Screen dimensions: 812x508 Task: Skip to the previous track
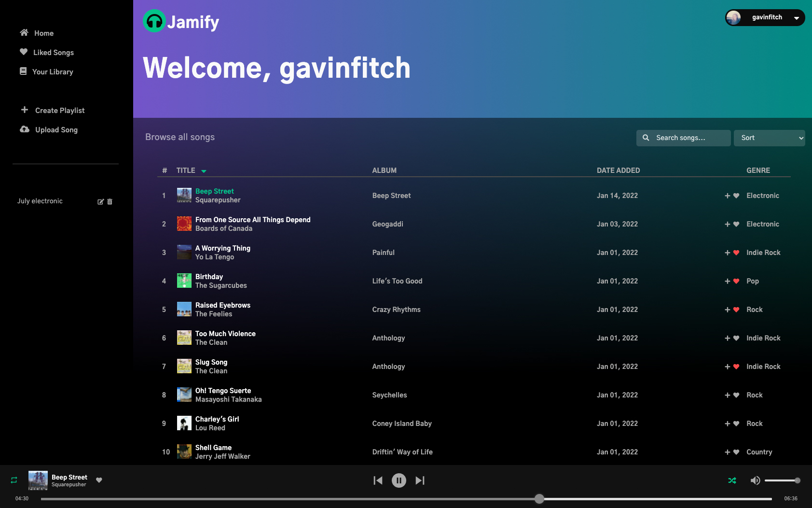point(378,480)
